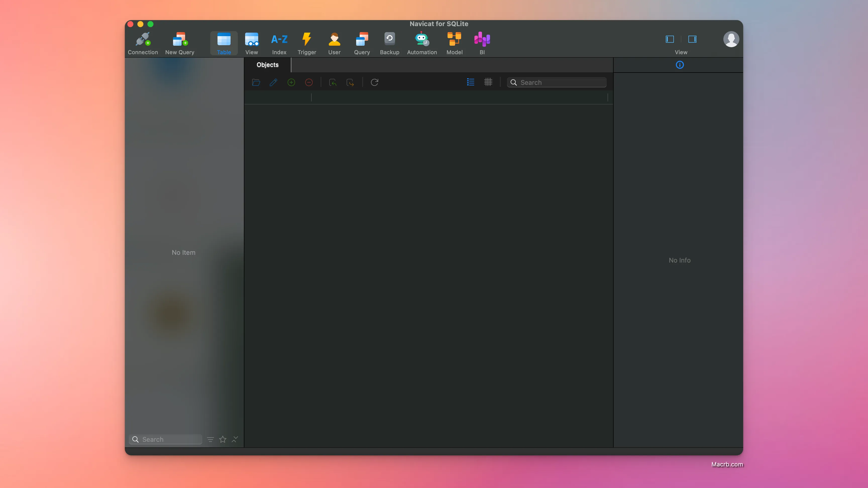Click the favorites star icon in sidebar
868x488 pixels.
point(222,439)
